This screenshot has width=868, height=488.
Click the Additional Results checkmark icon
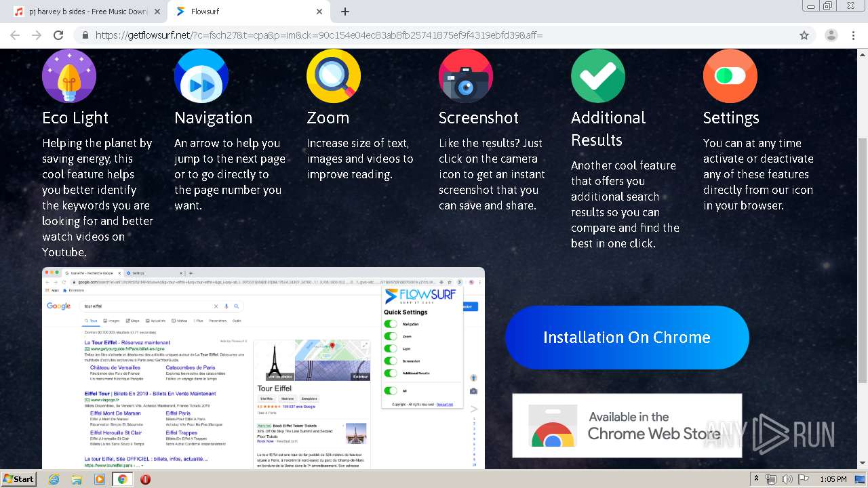pyautogui.click(x=598, y=76)
